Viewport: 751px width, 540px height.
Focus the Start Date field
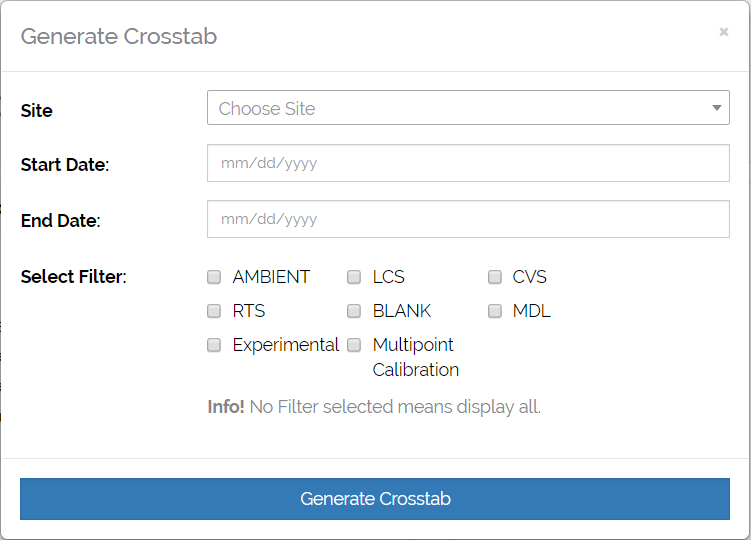467,163
